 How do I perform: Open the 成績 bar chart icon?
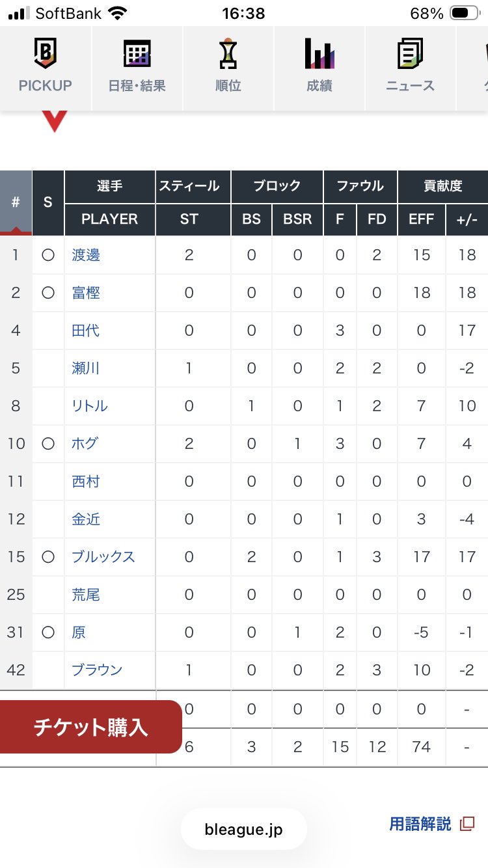(x=319, y=55)
